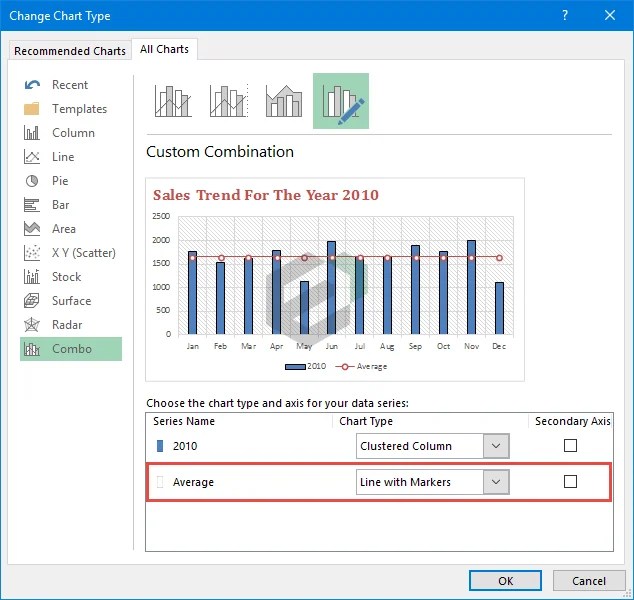Image resolution: width=634 pixels, height=600 pixels.
Task: Click the Templates folder icon
Action: 32,109
